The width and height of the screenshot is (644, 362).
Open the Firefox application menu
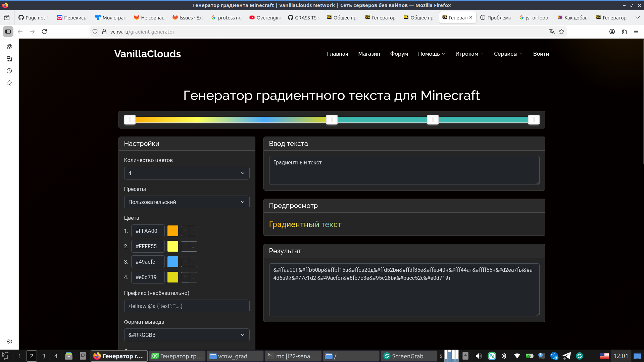point(636,32)
